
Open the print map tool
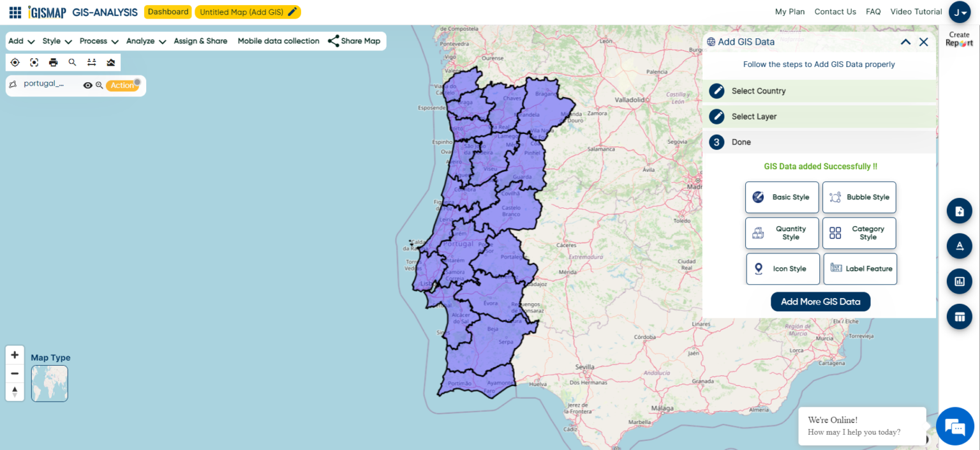[x=54, y=62]
